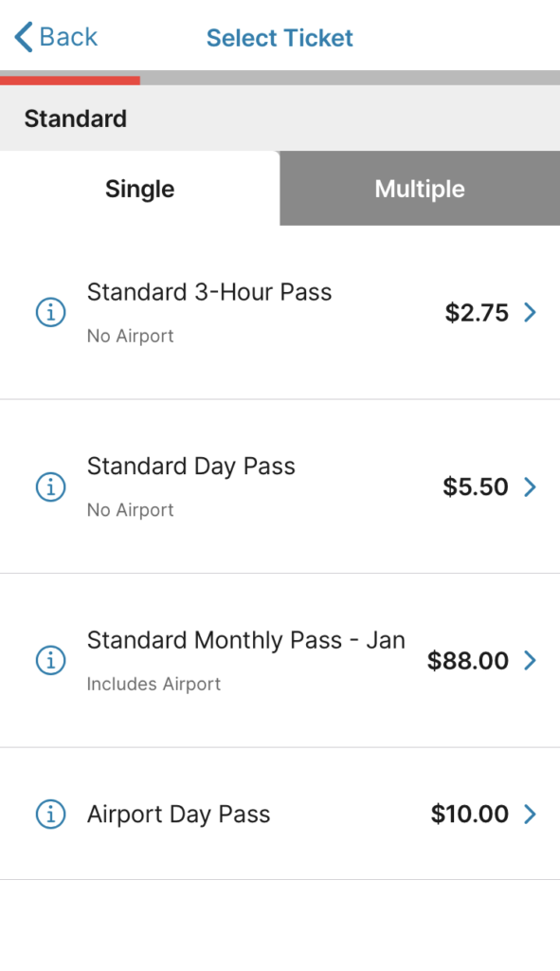560x971 pixels.
Task: Open info for Standard Day Pass
Action: coord(51,486)
